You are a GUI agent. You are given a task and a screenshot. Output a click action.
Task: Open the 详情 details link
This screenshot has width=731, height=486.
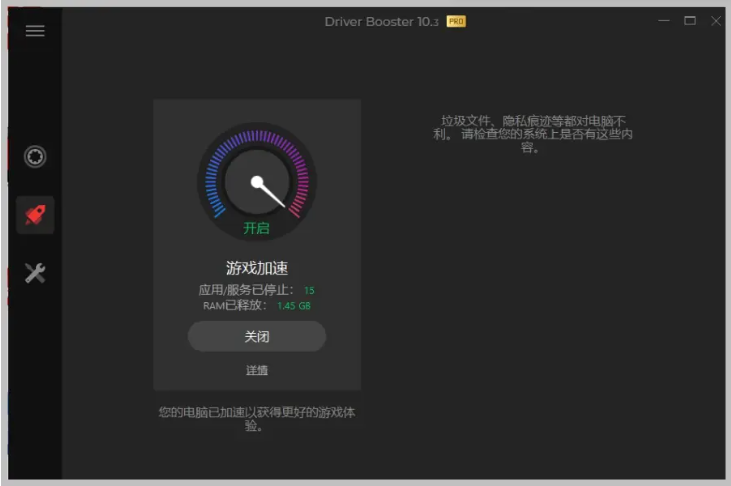[257, 370]
